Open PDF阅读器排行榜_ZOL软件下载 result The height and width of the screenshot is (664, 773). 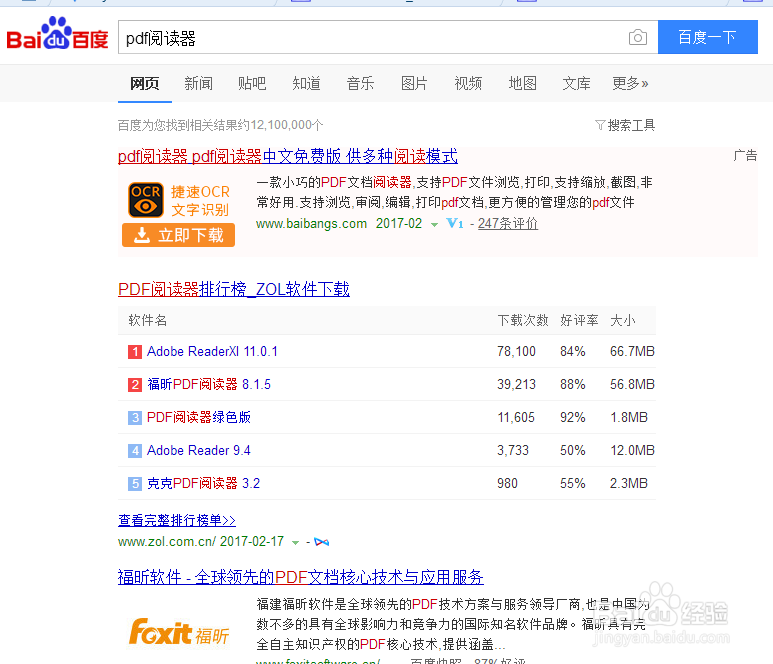pos(234,289)
